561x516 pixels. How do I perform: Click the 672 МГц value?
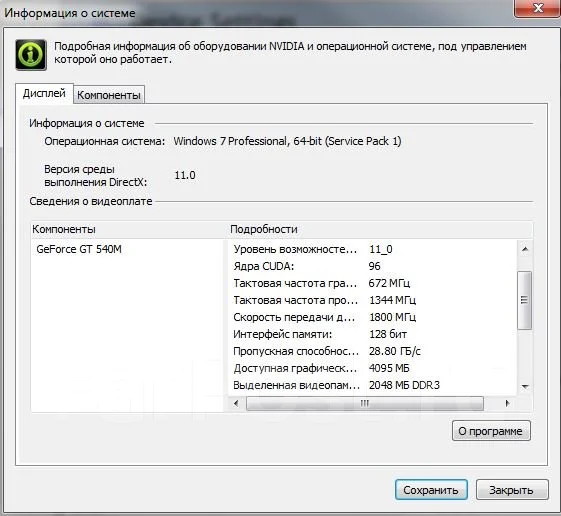[x=389, y=283]
